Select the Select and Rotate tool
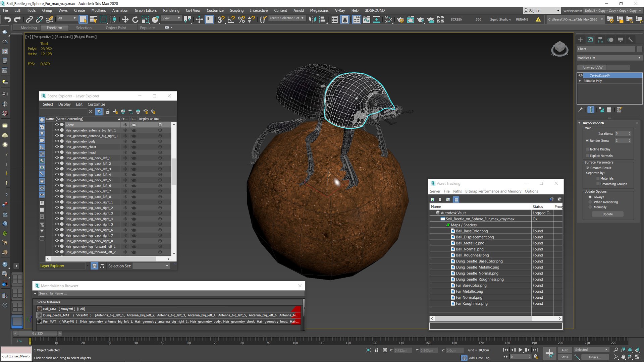The width and height of the screenshot is (644, 362). pyautogui.click(x=135, y=19)
